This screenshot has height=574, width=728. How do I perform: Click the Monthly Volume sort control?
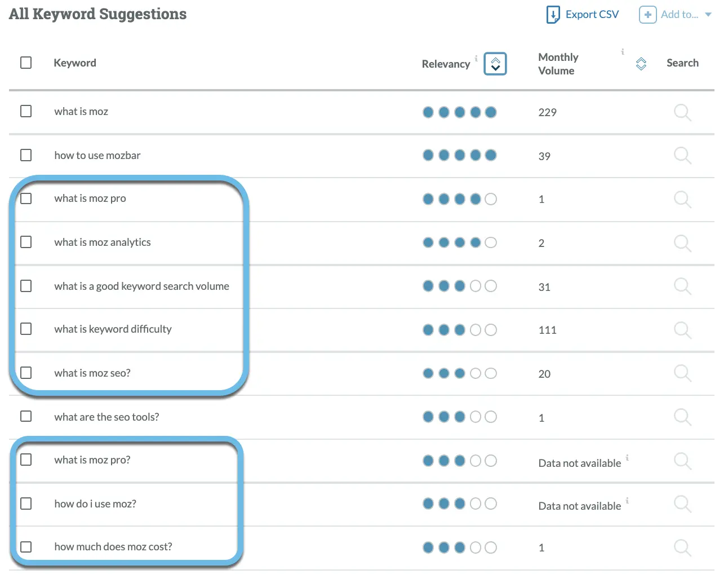[x=641, y=64]
